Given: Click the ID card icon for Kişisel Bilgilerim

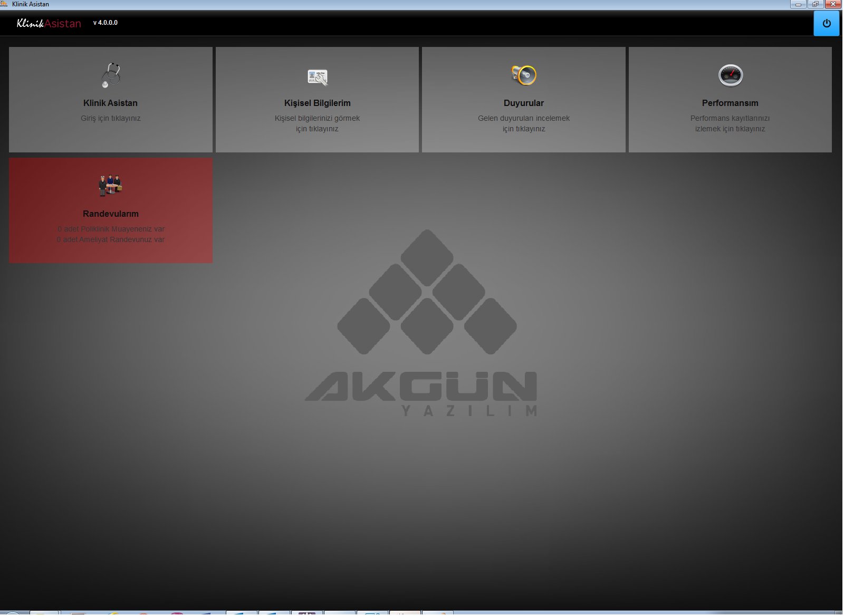Looking at the screenshot, I should 318,77.
